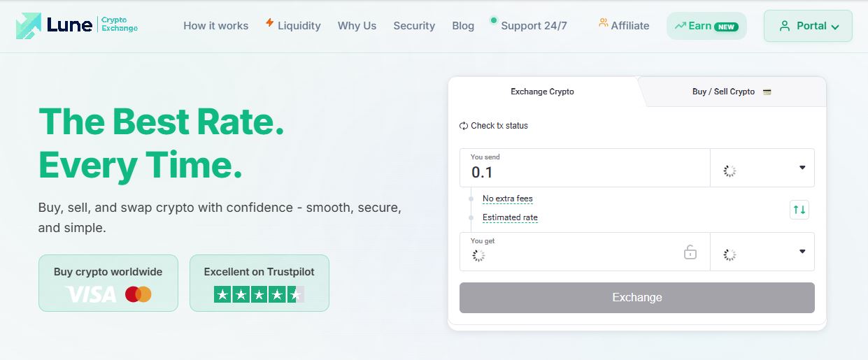Click the Mastercard logo
The image size is (868, 360).
pos(138,294)
